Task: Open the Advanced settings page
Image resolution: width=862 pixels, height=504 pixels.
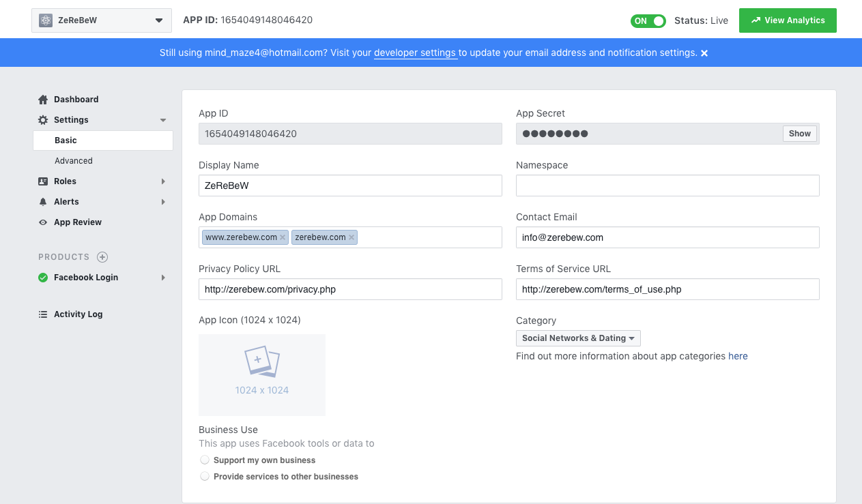Action: (74, 161)
